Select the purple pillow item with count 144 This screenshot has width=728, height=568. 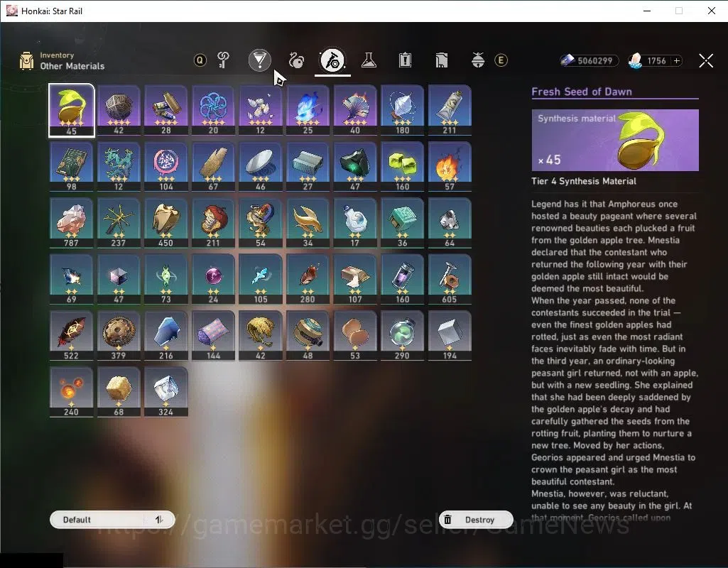click(x=213, y=336)
